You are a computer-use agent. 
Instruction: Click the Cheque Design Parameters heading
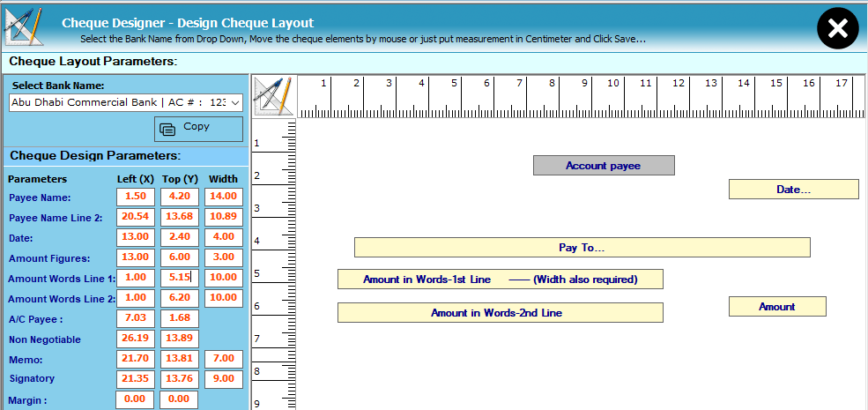[96, 156]
